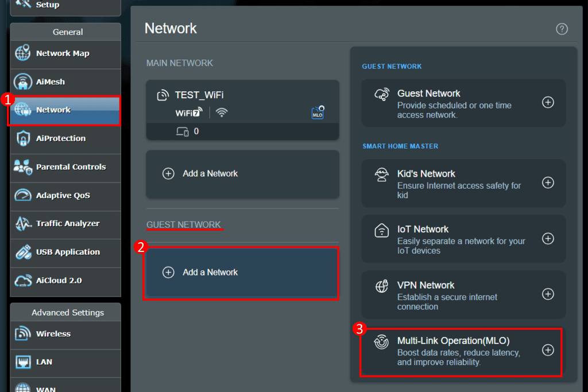
Task: Open Traffic Analyzer page
Action: [x=65, y=224]
